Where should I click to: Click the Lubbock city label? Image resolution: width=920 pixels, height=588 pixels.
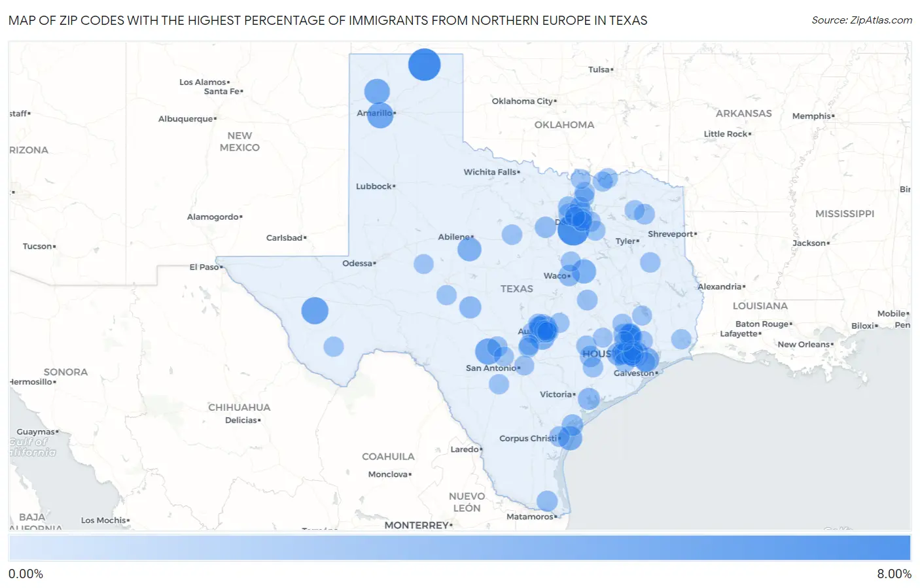coord(374,186)
